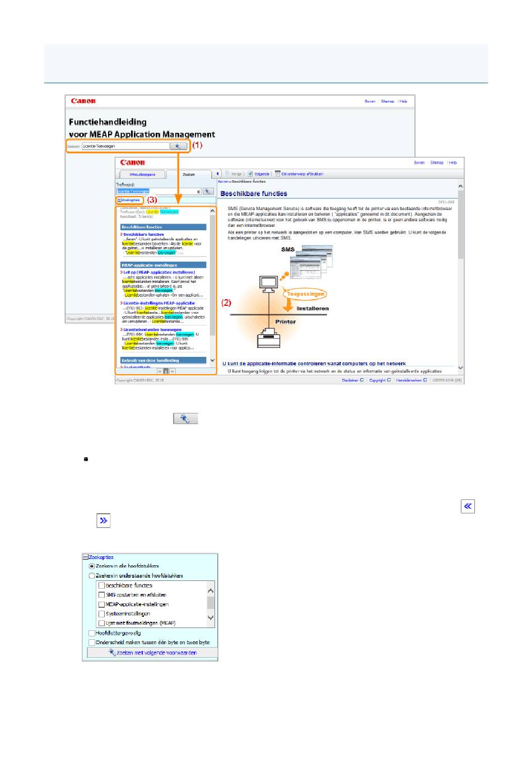
Task: Enable Onderscheid maken tussen één byte checkbox
Action: [x=92, y=643]
